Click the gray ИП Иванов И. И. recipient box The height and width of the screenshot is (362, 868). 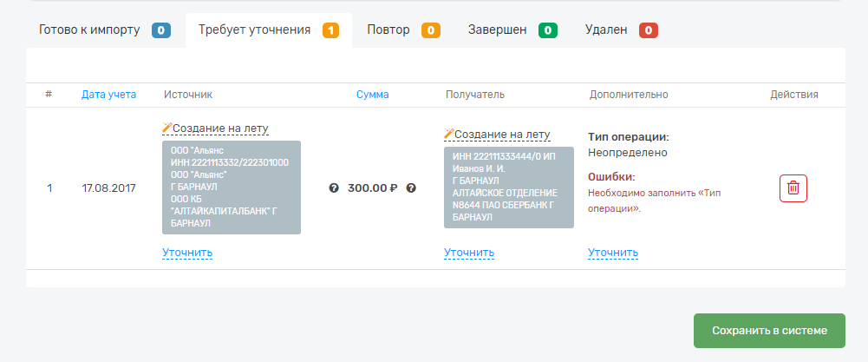(x=508, y=188)
